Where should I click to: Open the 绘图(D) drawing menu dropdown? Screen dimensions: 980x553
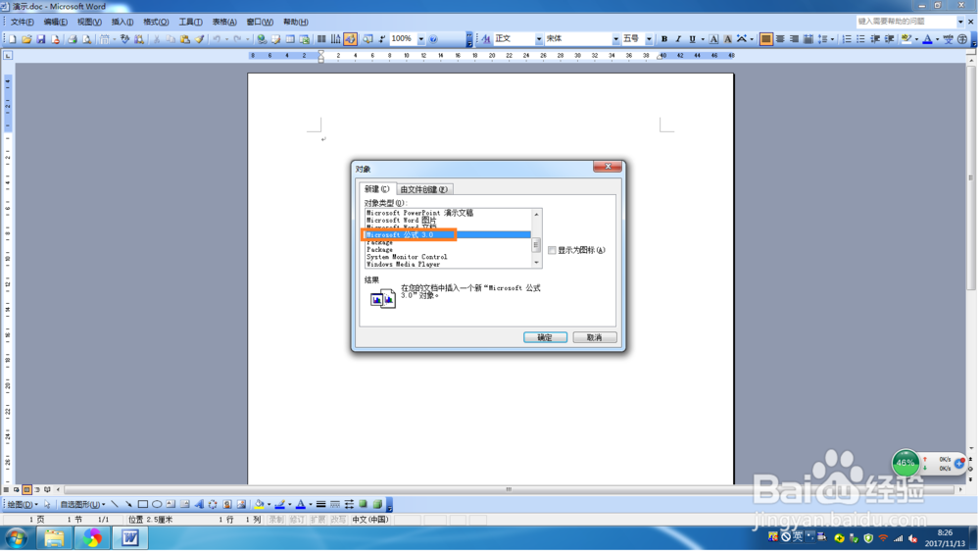(x=23, y=505)
